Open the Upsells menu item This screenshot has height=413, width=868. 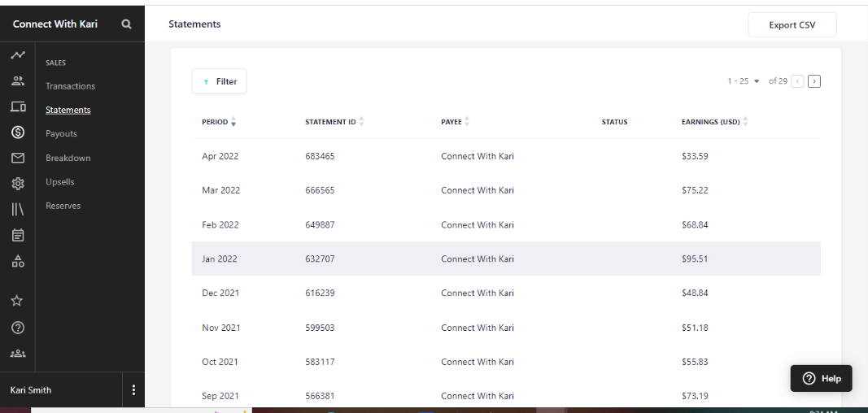click(59, 182)
